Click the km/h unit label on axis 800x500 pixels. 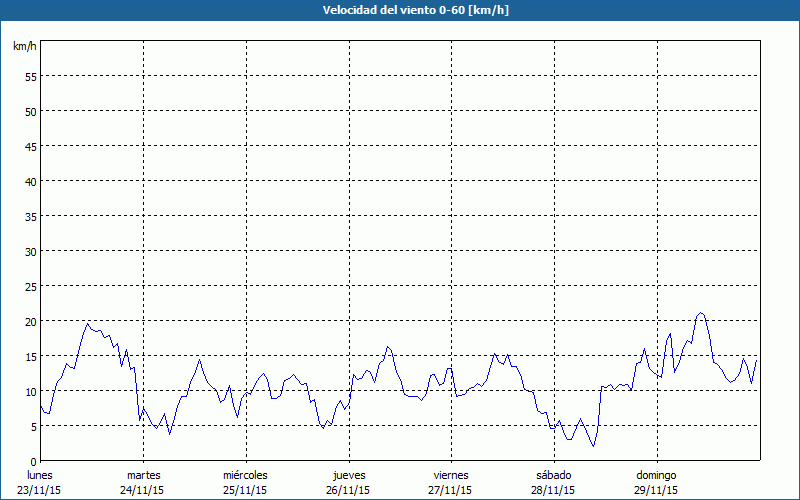pos(25,47)
